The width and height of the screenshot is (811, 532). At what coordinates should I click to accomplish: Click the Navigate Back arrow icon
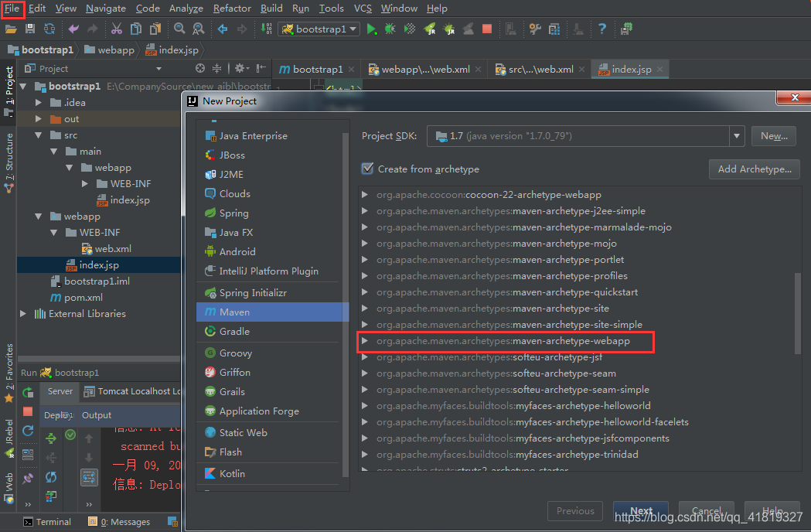[223, 29]
